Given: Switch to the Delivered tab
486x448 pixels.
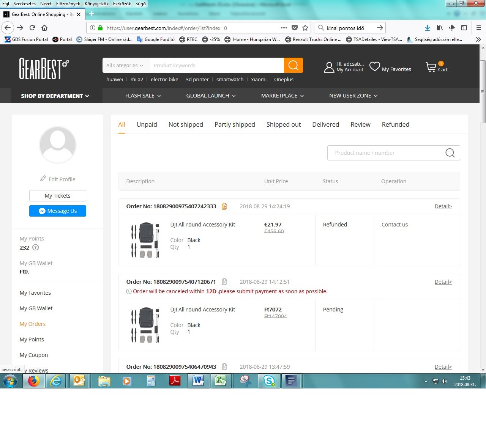Looking at the screenshot, I should tap(326, 124).
